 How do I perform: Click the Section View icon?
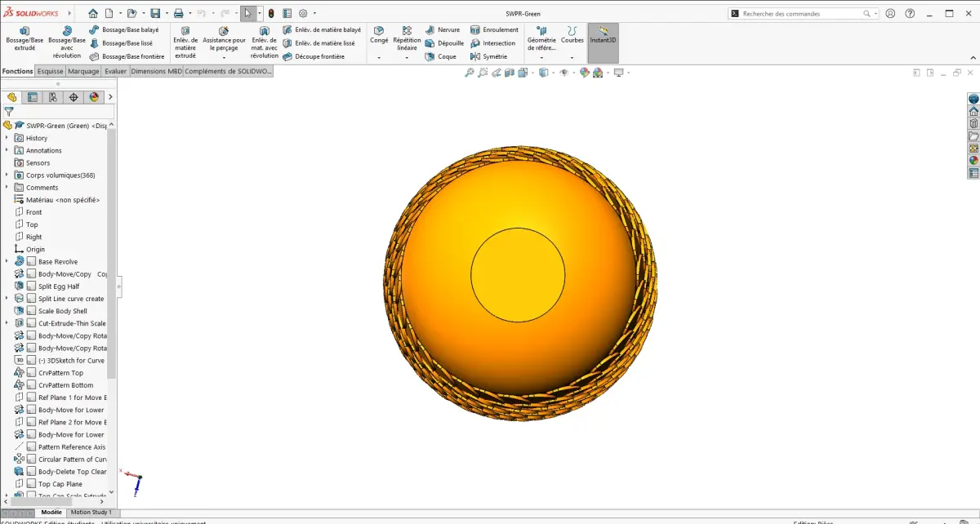[510, 73]
